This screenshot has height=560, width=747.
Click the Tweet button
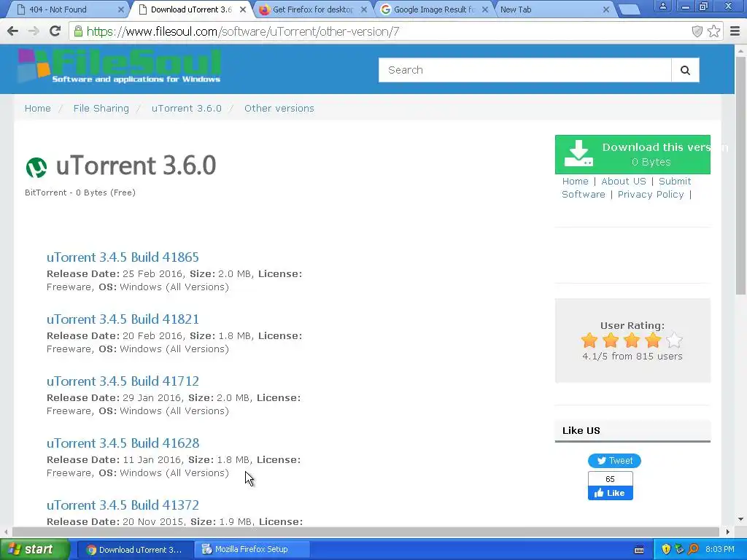coord(614,461)
